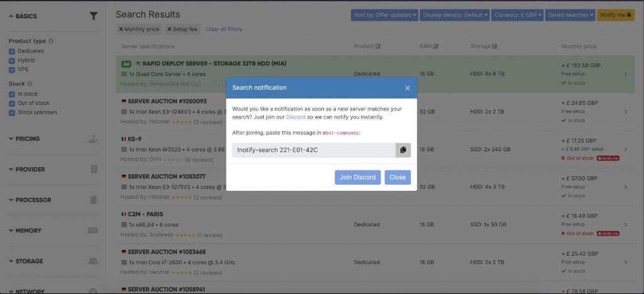Click the Provider section building icon
The image size is (644, 294).
(x=94, y=170)
